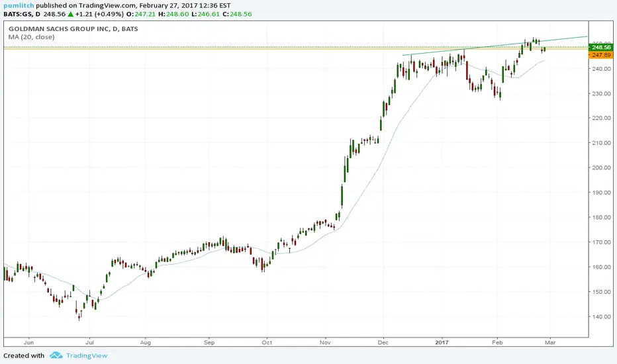The image size is (617, 364).
Task: Click the pumlitch author name link
Action: 19,5
